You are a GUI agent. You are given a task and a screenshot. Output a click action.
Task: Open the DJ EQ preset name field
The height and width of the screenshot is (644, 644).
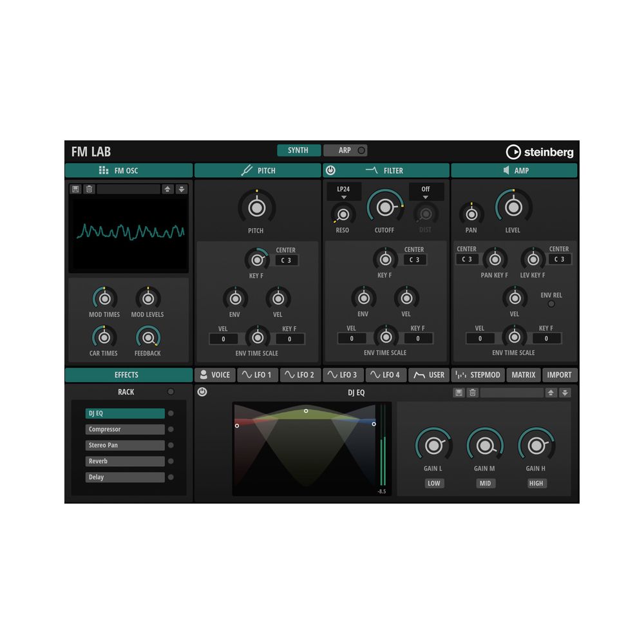point(511,393)
